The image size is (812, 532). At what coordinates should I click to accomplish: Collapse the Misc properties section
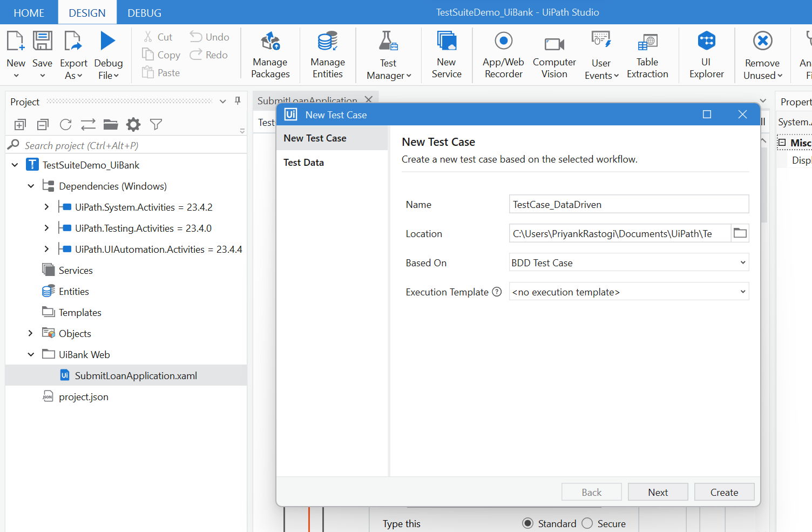(782, 143)
